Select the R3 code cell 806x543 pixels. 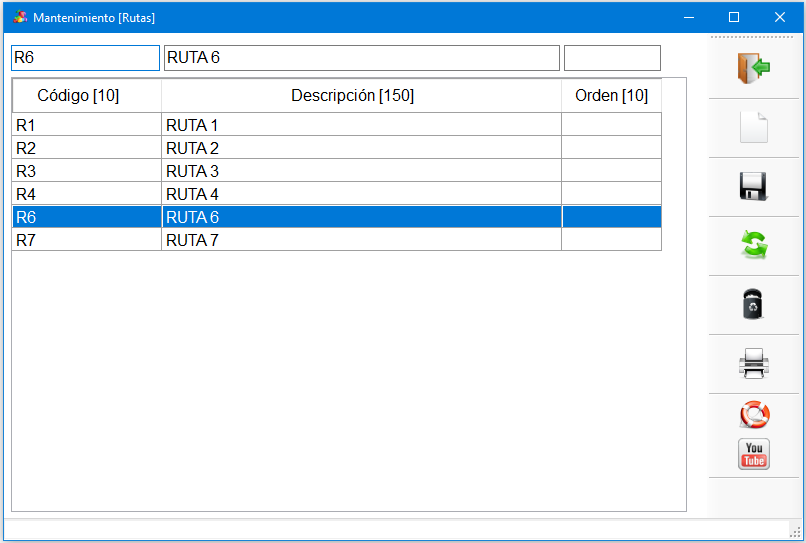tap(87, 171)
